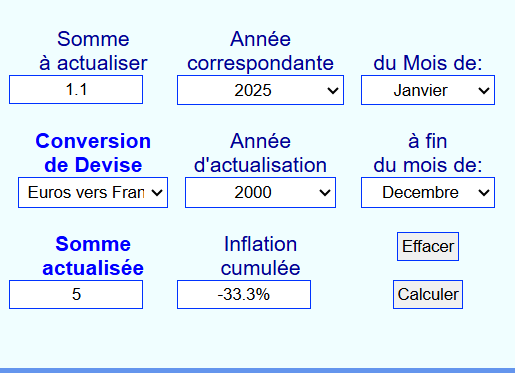Click the Somme à actualiser input showing 1.1
The width and height of the screenshot is (515, 373).
(x=76, y=90)
